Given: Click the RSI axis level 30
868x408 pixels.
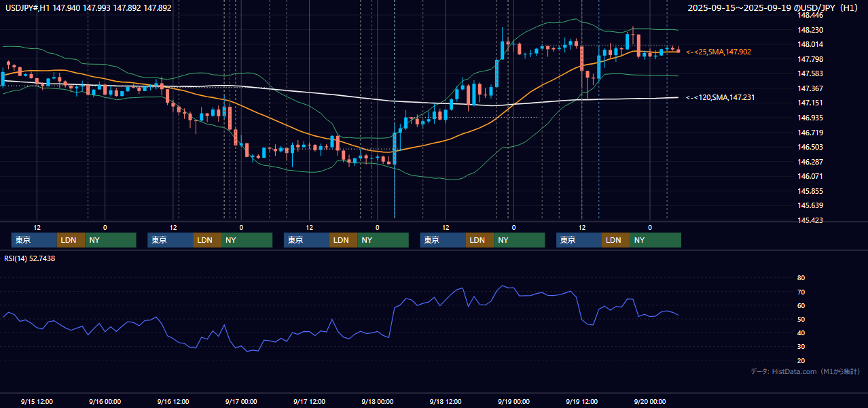Looking at the screenshot, I should tap(801, 347).
